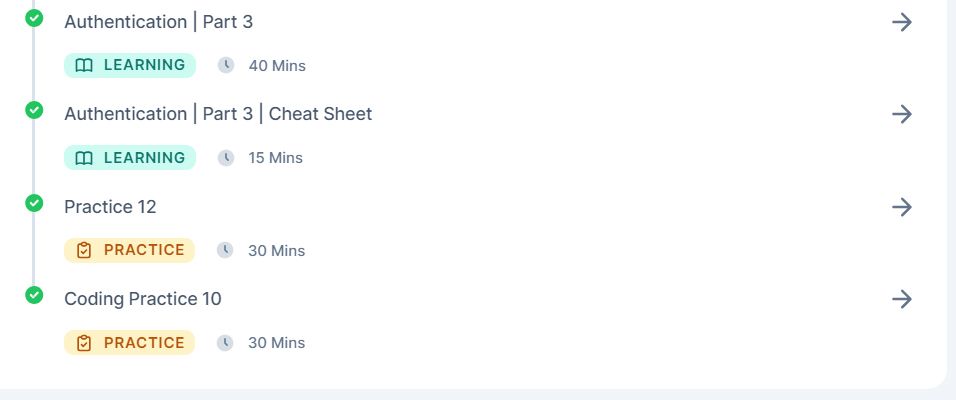The width and height of the screenshot is (956, 400).
Task: Click clock icon next to 15 Mins
Action: click(x=226, y=158)
